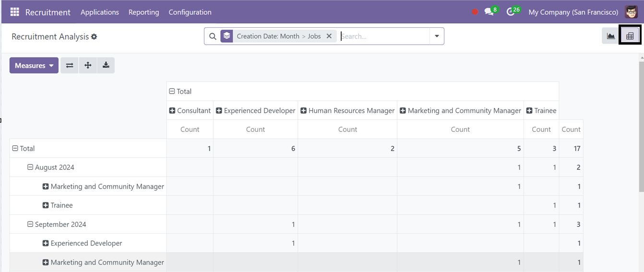Expand the Experienced Developer column header
This screenshot has height=272, width=644.
pos(219,110)
